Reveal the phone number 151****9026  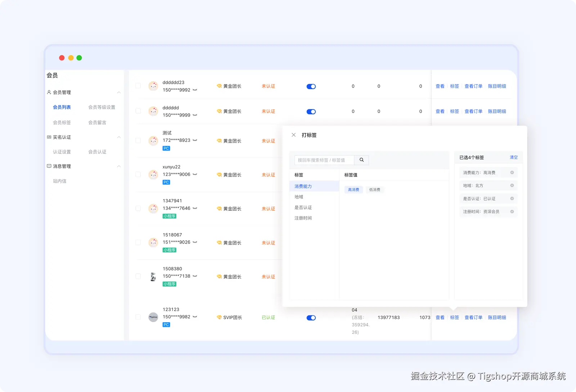[195, 242]
